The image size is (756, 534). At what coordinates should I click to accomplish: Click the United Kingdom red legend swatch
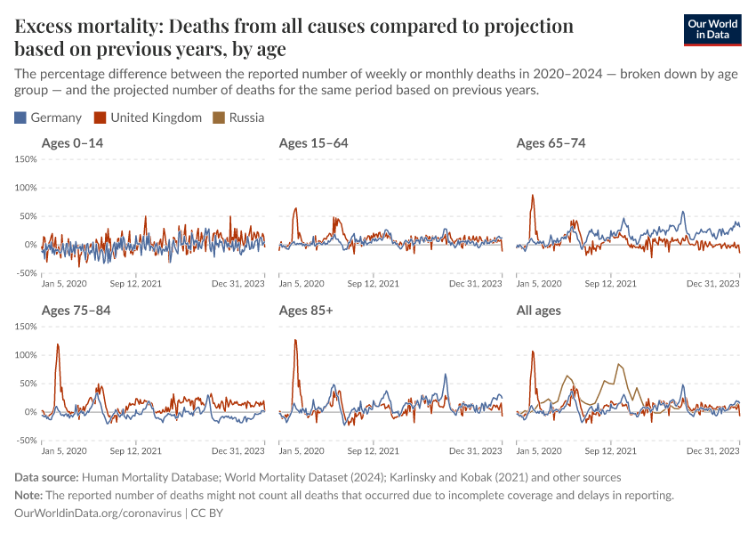point(101,117)
